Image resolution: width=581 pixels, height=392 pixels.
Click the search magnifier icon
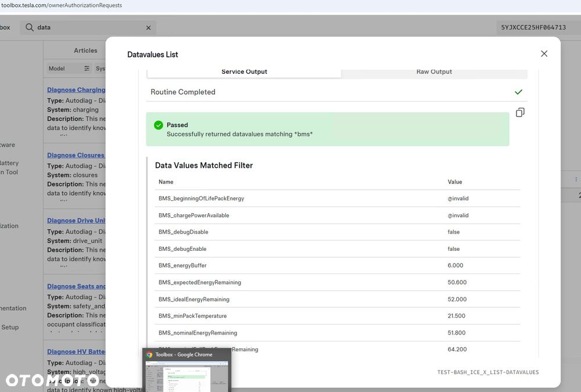pos(30,27)
